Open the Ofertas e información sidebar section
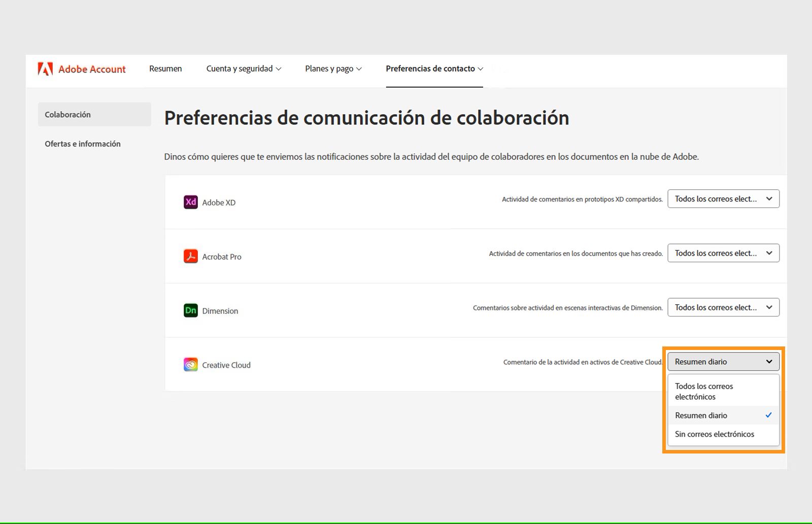 pos(83,144)
